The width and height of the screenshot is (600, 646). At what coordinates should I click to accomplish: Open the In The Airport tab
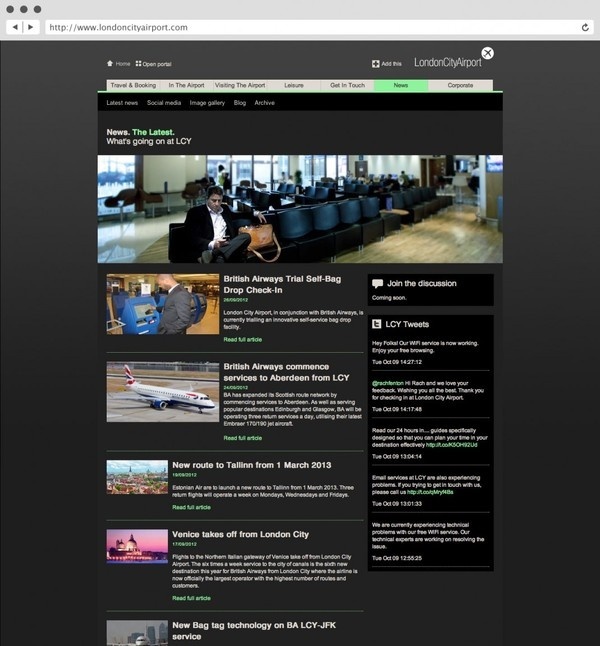[186, 85]
